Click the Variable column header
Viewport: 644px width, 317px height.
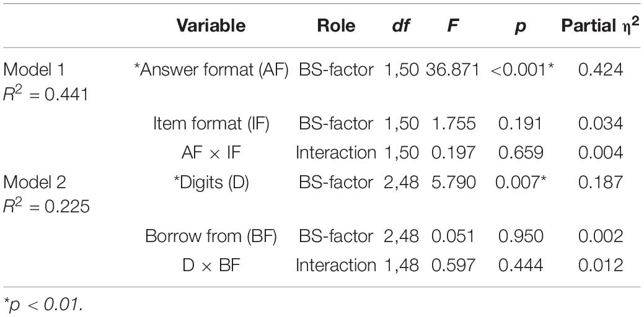coord(211,26)
